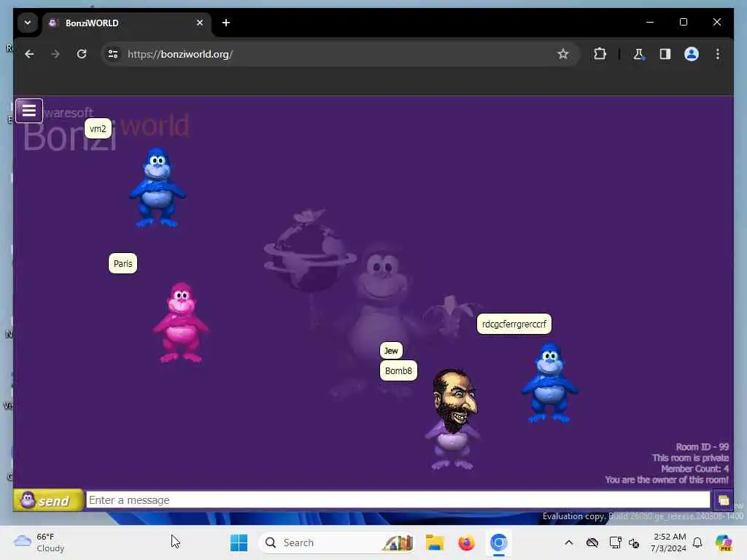Go back in browser history
The height and width of the screenshot is (560, 747).
[29, 54]
